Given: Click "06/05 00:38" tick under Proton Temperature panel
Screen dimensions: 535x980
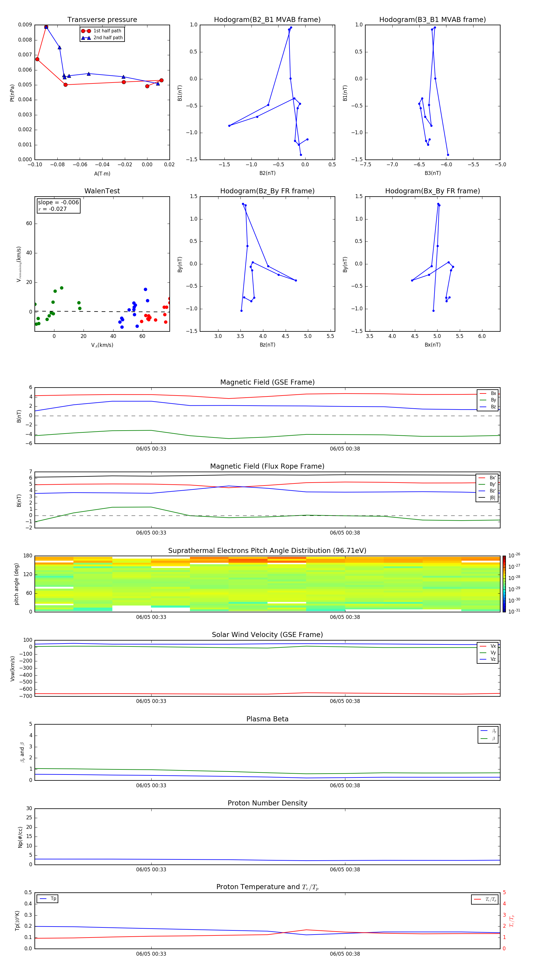Looking at the screenshot, I should pos(345,954).
